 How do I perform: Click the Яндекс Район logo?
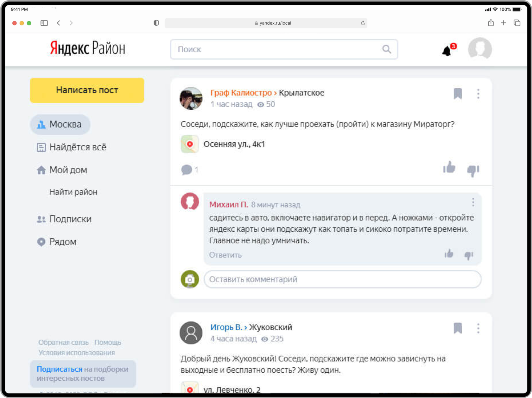coord(88,48)
